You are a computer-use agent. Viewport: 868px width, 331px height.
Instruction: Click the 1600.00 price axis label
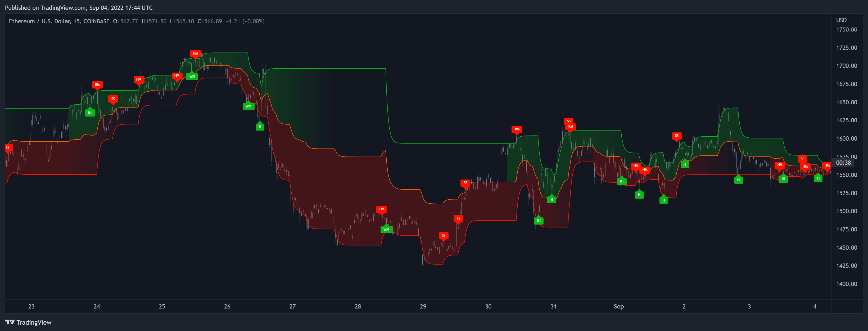point(847,138)
